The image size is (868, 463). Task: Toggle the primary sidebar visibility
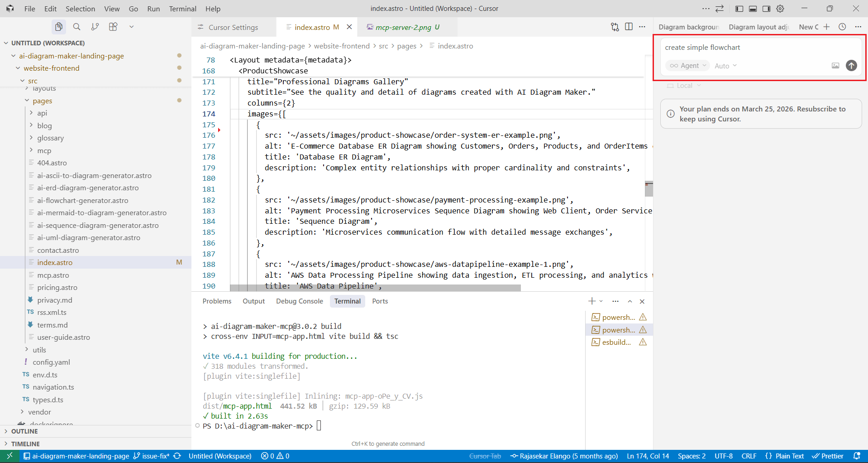[739, 9]
